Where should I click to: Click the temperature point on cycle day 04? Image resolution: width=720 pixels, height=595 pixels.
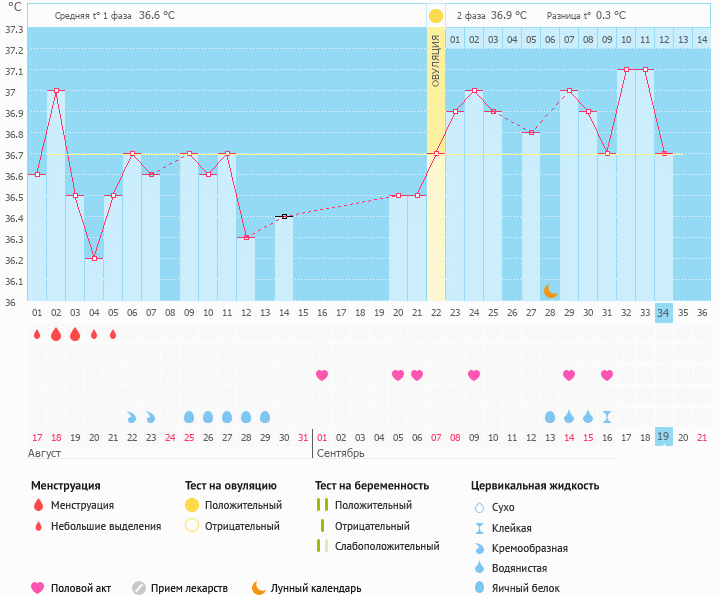[94, 258]
